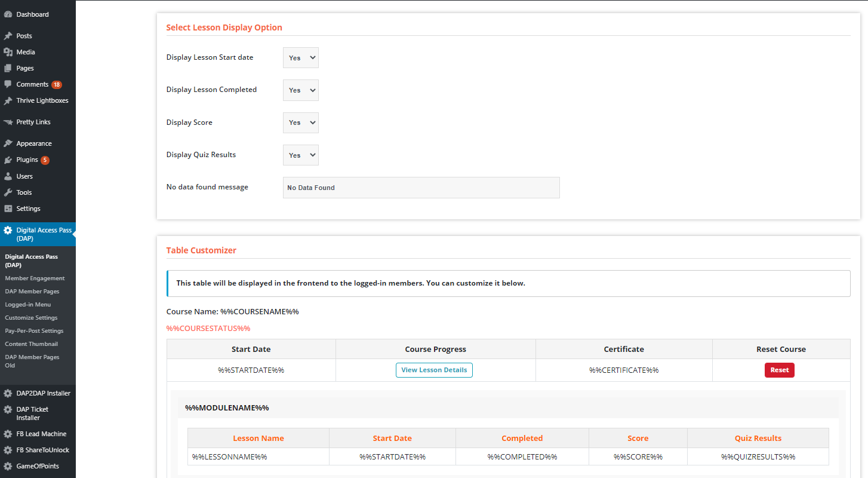Open the Pretty Links menu item
The height and width of the screenshot is (478, 868).
point(33,122)
